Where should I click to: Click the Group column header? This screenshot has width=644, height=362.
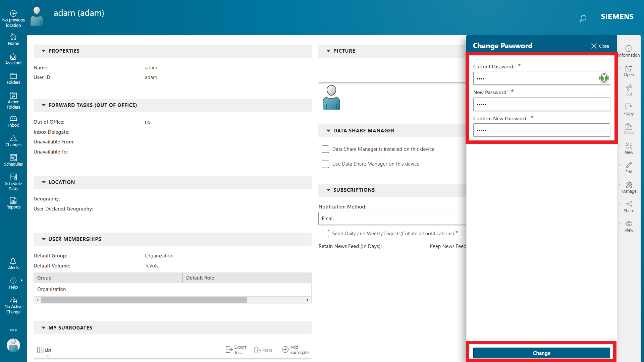click(108, 278)
